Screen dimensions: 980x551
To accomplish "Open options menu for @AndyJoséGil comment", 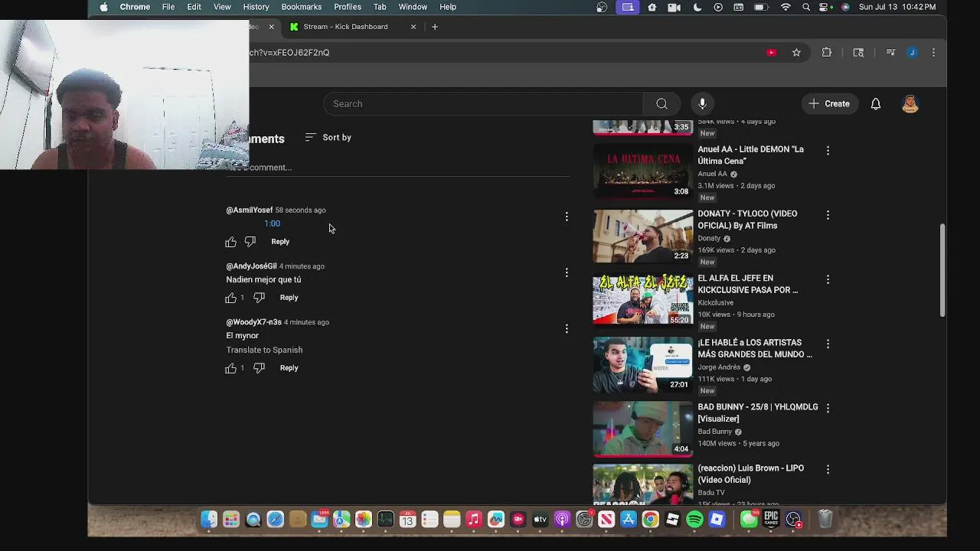I will pos(567,272).
